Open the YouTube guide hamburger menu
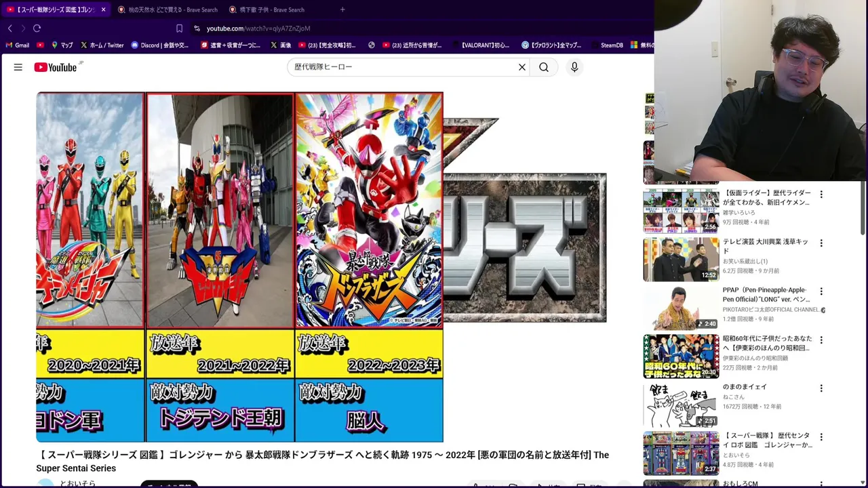 (x=18, y=67)
